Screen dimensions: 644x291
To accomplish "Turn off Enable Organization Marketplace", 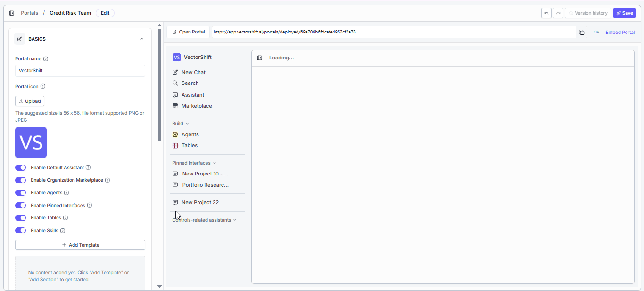I will point(20,180).
